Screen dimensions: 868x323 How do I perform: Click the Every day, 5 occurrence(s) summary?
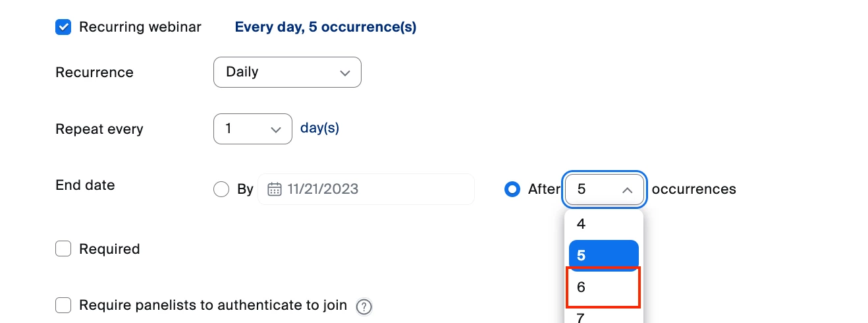325,27
